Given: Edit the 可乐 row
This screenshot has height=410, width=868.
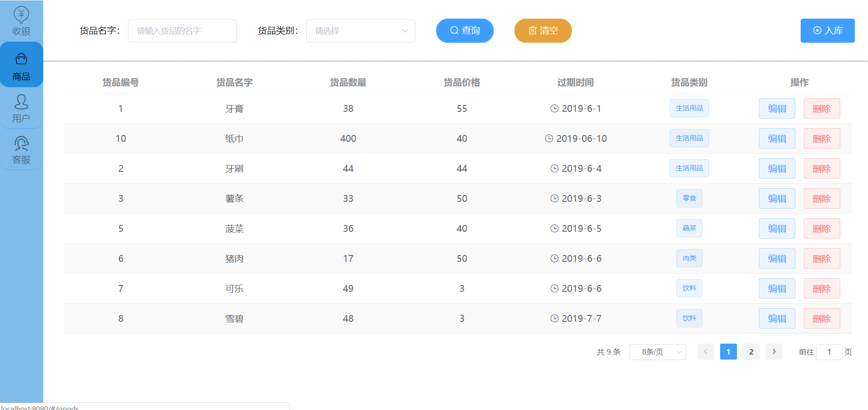Looking at the screenshot, I should pyautogui.click(x=777, y=289).
